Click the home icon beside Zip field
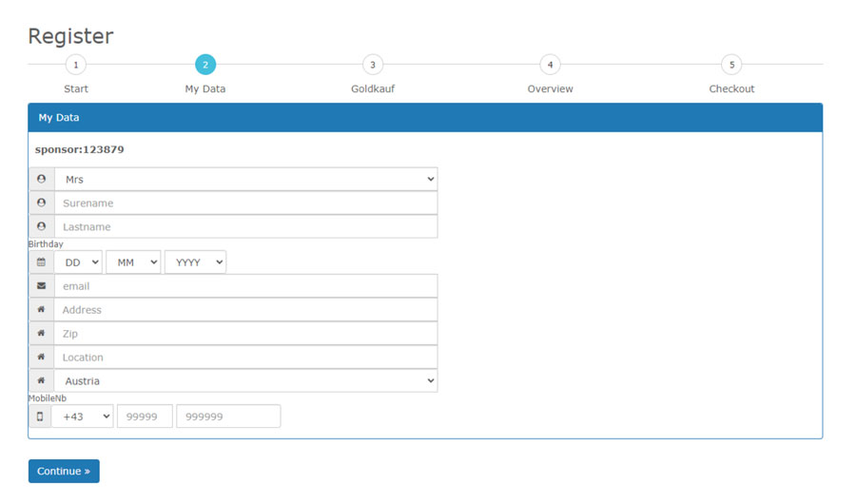This screenshot has height=504, width=856. point(41,333)
